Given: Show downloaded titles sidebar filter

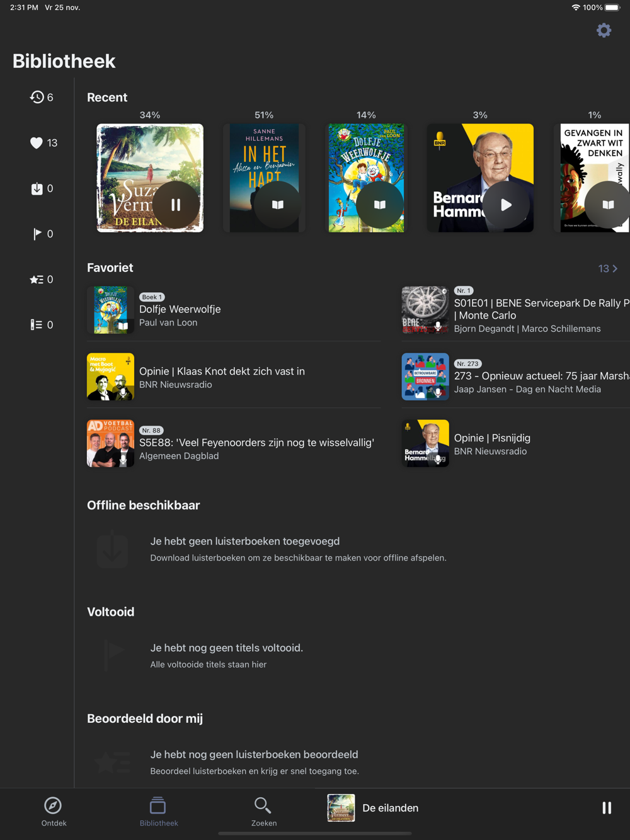Looking at the screenshot, I should [42, 188].
